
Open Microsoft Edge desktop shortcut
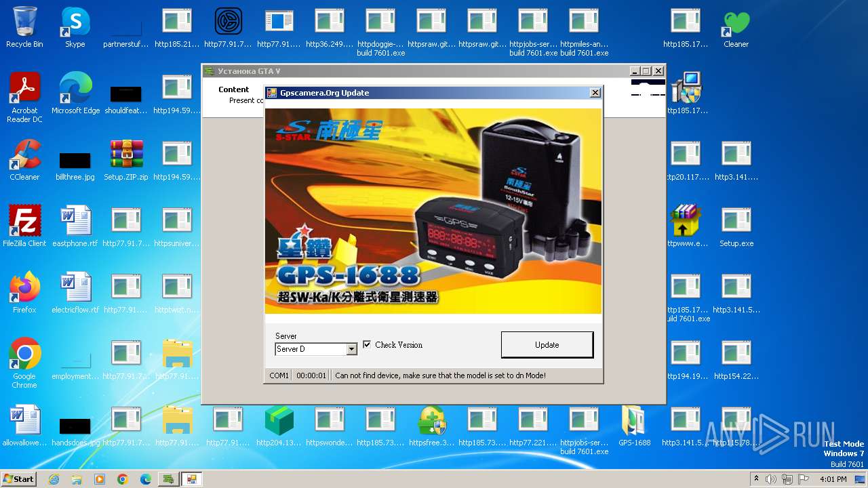click(75, 94)
